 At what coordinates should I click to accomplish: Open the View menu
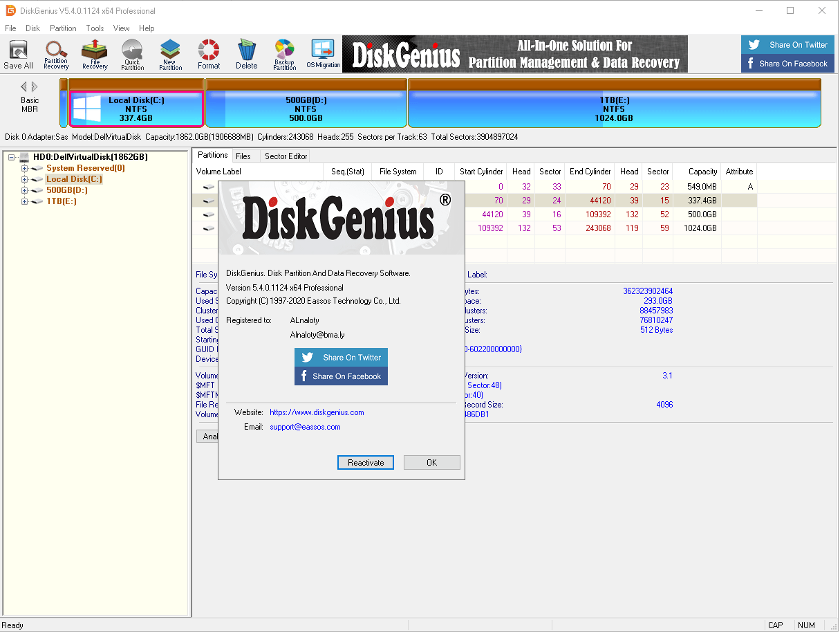[x=122, y=28]
